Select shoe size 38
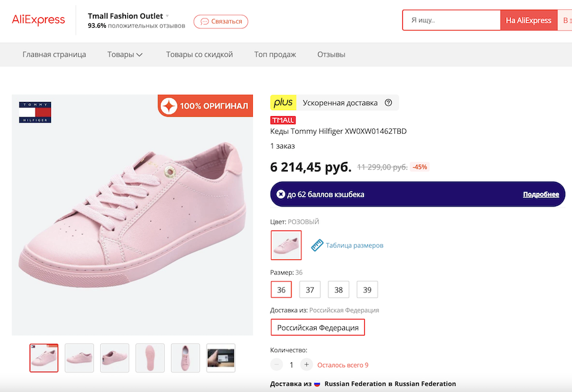572x392 pixels. (x=339, y=289)
